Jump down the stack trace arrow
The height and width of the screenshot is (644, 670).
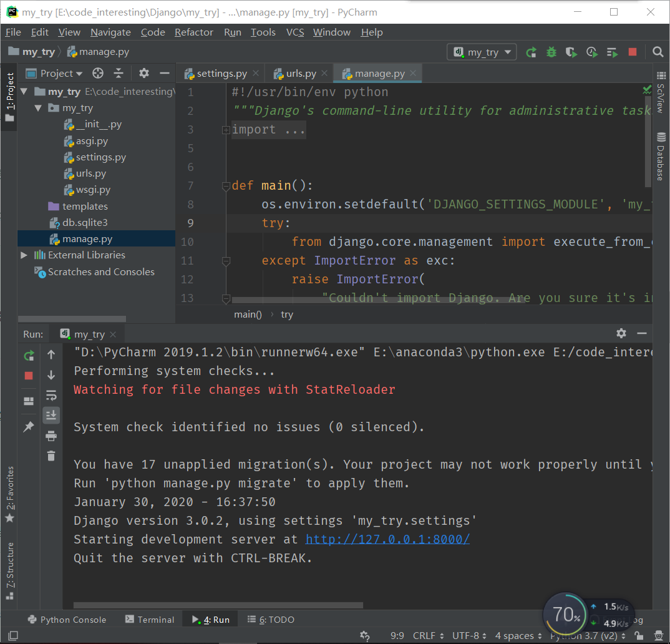tap(51, 375)
